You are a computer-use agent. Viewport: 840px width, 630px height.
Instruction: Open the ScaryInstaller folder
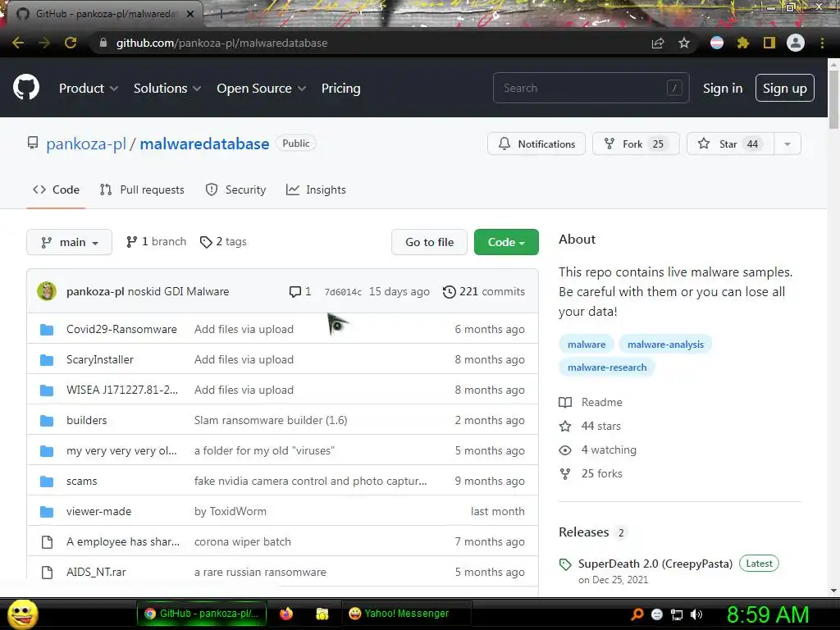click(99, 360)
